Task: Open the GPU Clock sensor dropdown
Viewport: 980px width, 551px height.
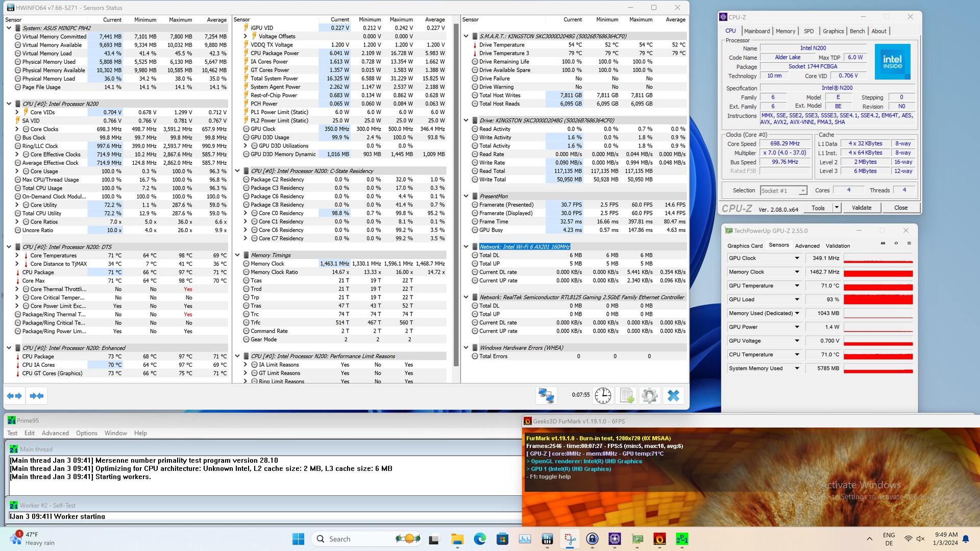Action: pos(797,258)
